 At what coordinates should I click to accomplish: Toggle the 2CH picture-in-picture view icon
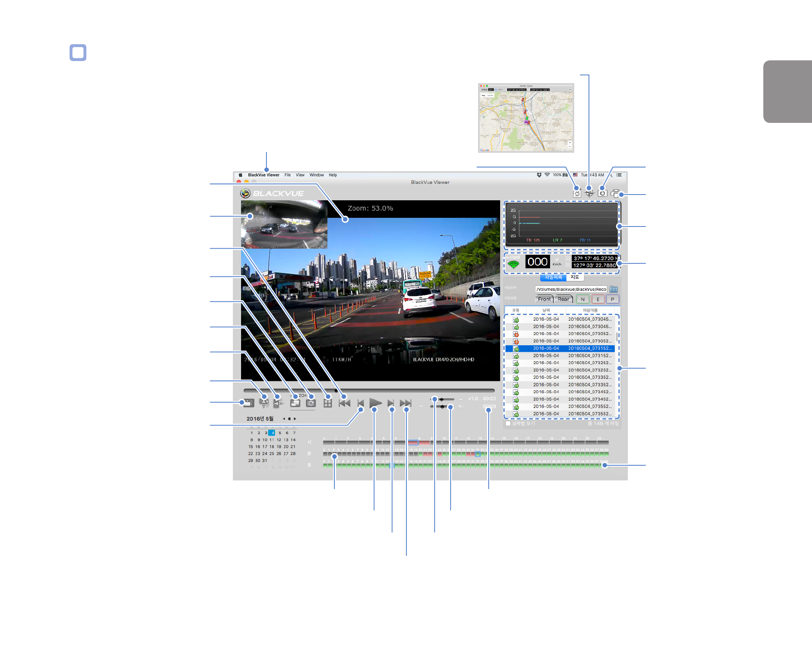[x=295, y=403]
